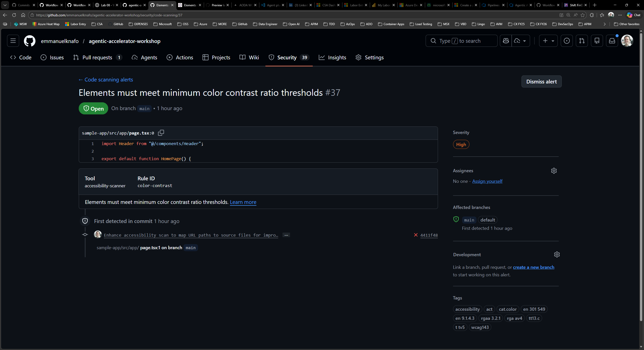Open the global navigation hamburger menu
This screenshot has width=644, height=350.
coord(13,41)
